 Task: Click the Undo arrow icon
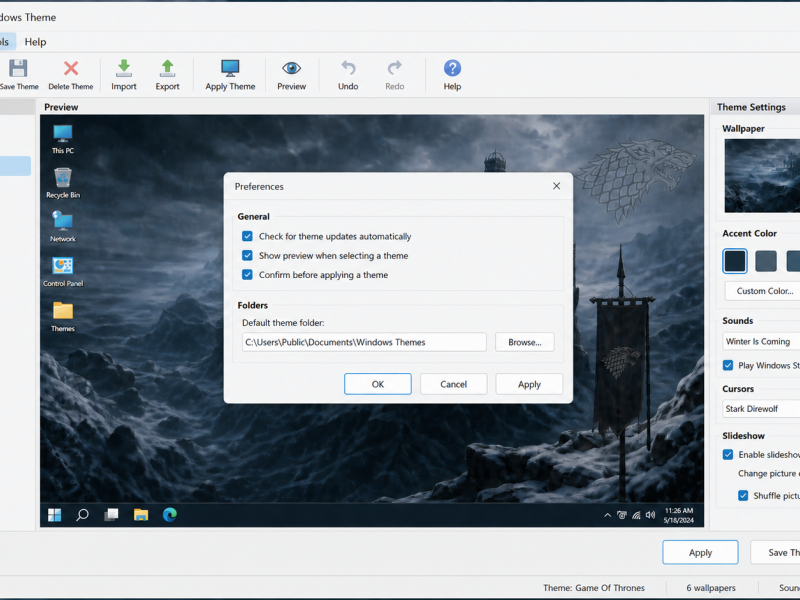click(x=348, y=68)
